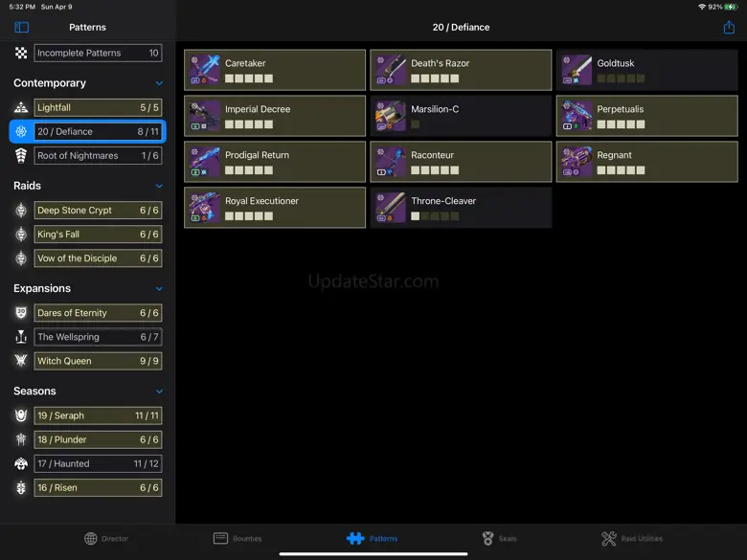Select the Deep Stone Crypt list item
This screenshot has width=747, height=560.
pyautogui.click(x=98, y=211)
